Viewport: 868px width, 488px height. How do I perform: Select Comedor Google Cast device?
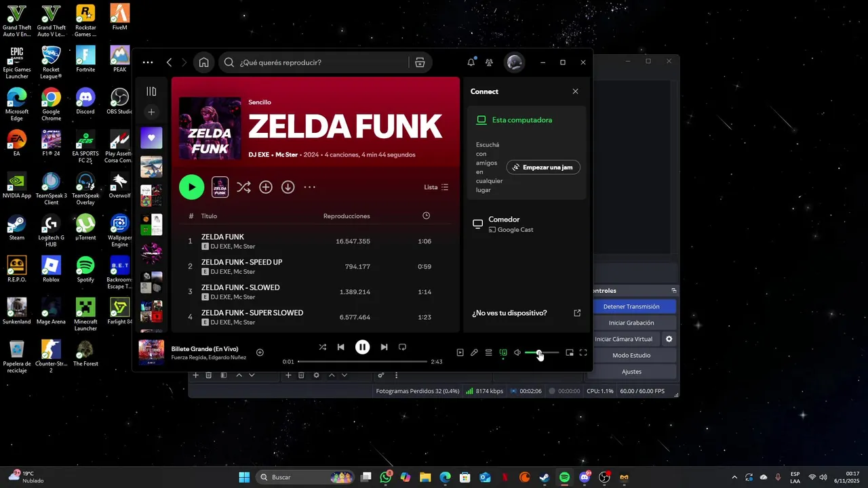pos(526,224)
